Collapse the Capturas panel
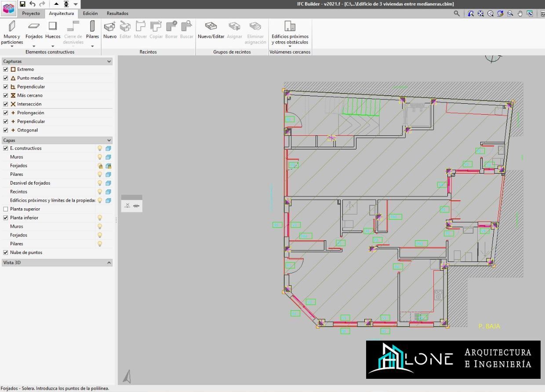Screen dimensions: 545x392 [109, 62]
